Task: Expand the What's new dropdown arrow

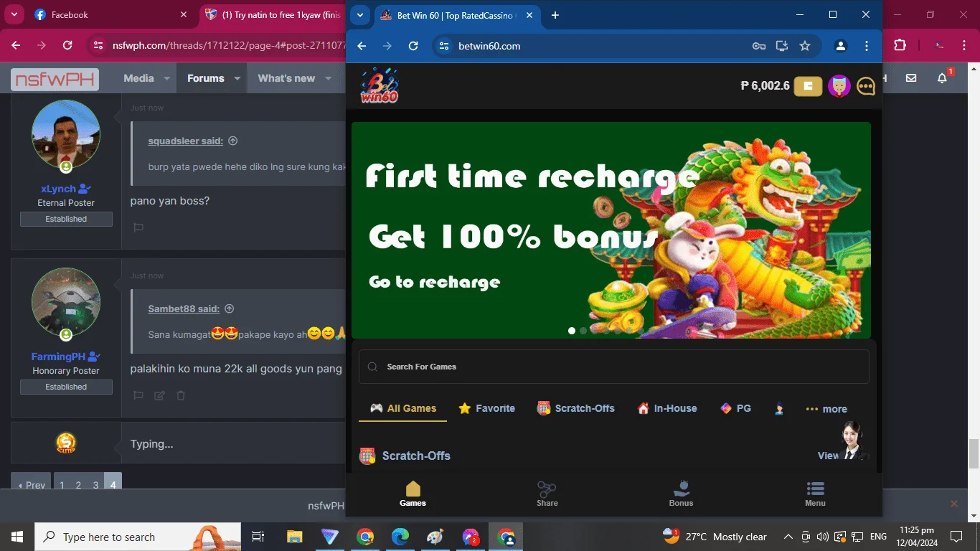Action: tap(329, 78)
